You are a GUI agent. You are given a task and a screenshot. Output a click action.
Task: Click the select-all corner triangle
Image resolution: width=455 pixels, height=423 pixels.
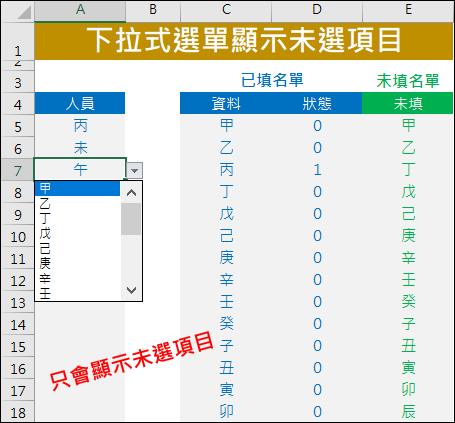point(24,13)
